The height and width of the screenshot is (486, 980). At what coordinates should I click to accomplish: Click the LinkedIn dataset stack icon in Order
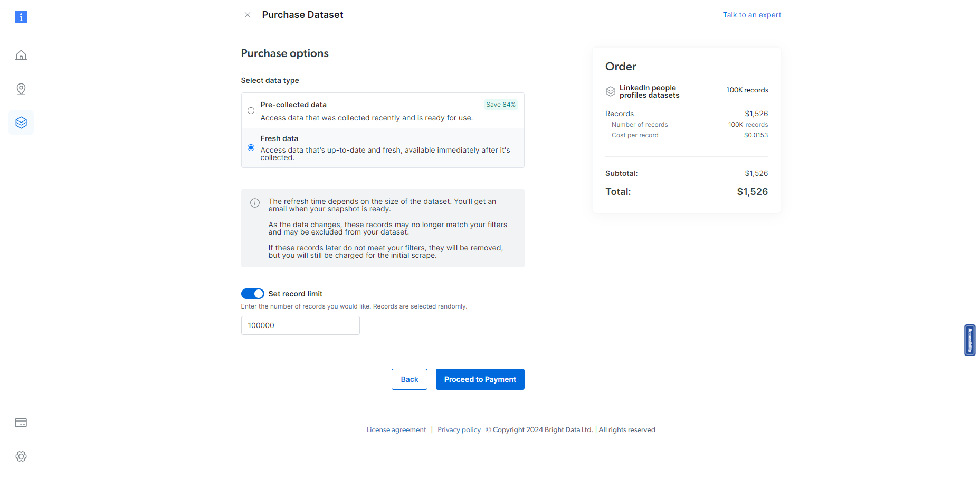click(611, 91)
